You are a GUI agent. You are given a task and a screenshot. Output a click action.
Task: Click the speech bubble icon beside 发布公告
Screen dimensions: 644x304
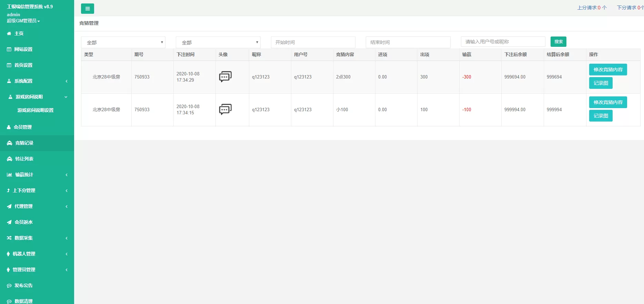(9, 286)
